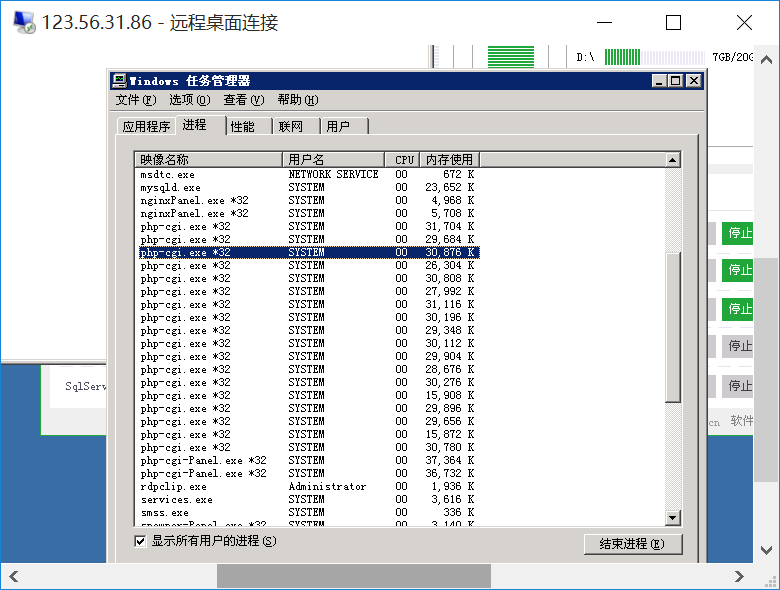This screenshot has width=780, height=590.
Task: Select the rdpclip.exe process row
Action: (307, 487)
